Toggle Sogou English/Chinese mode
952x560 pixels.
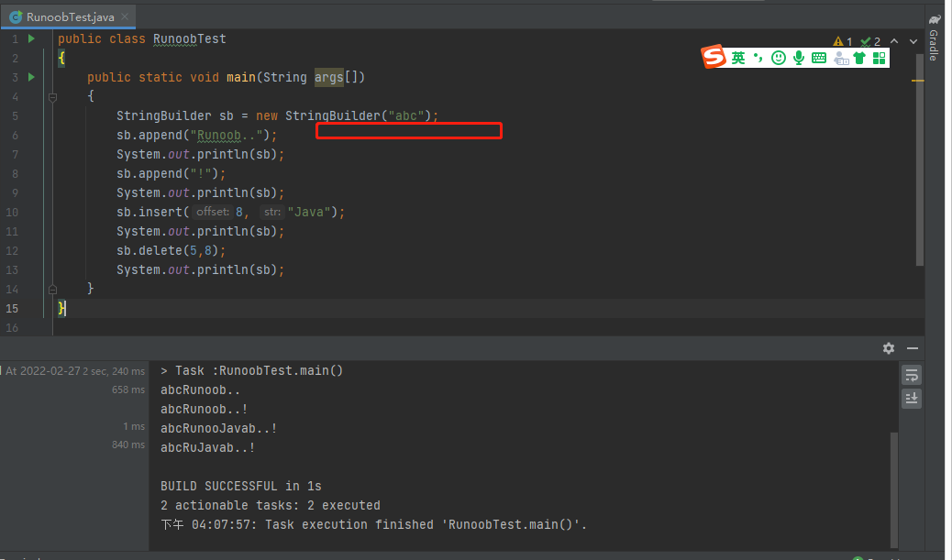(x=737, y=58)
